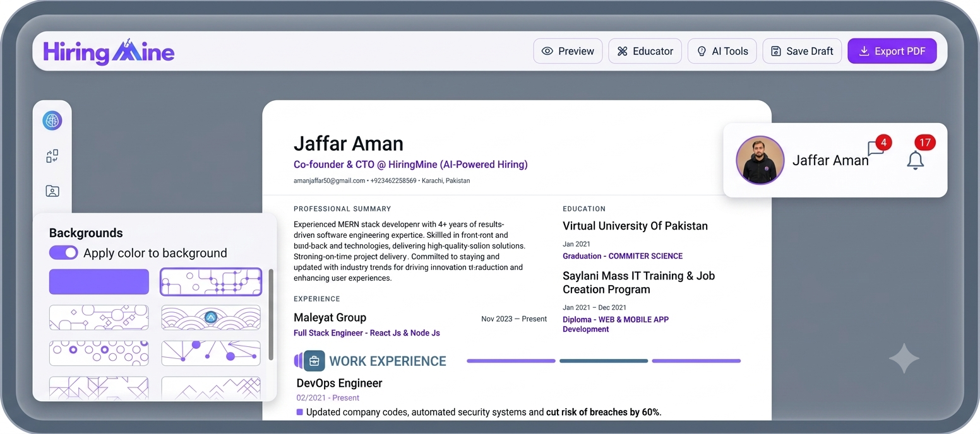The image size is (980, 434).
Task: Click Diploma - WEB & MOBILE APP Development
Action: point(616,324)
